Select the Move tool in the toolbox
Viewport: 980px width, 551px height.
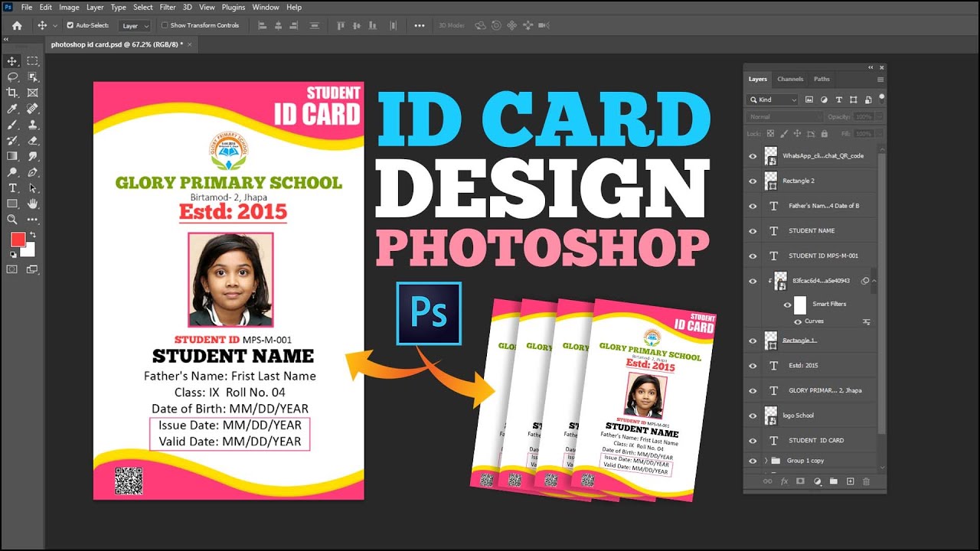pyautogui.click(x=12, y=61)
